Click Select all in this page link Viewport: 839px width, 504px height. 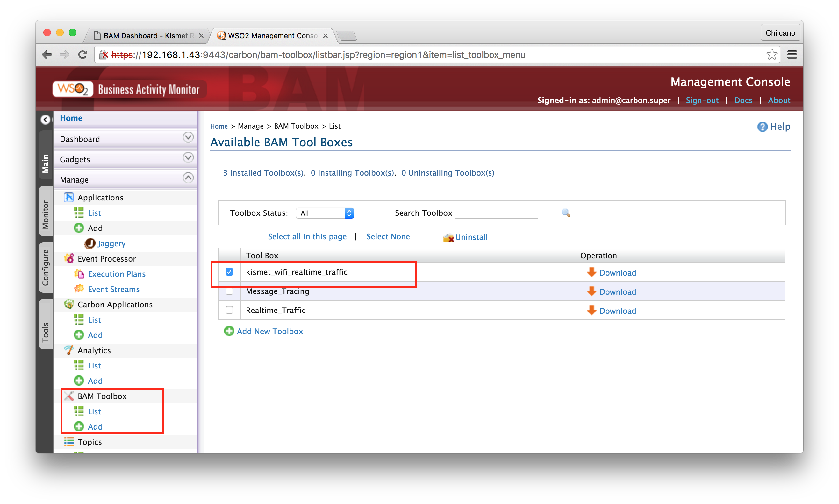pos(307,237)
